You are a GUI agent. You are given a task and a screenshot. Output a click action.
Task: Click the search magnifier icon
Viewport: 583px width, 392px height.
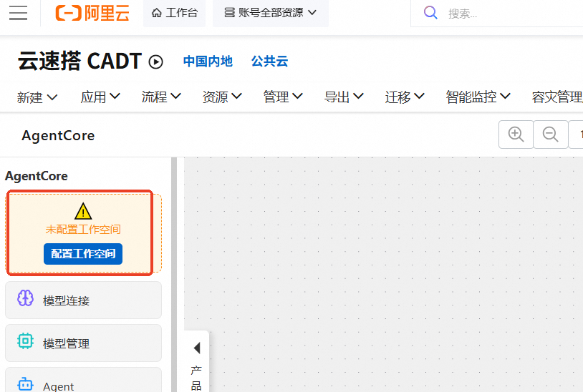point(430,13)
